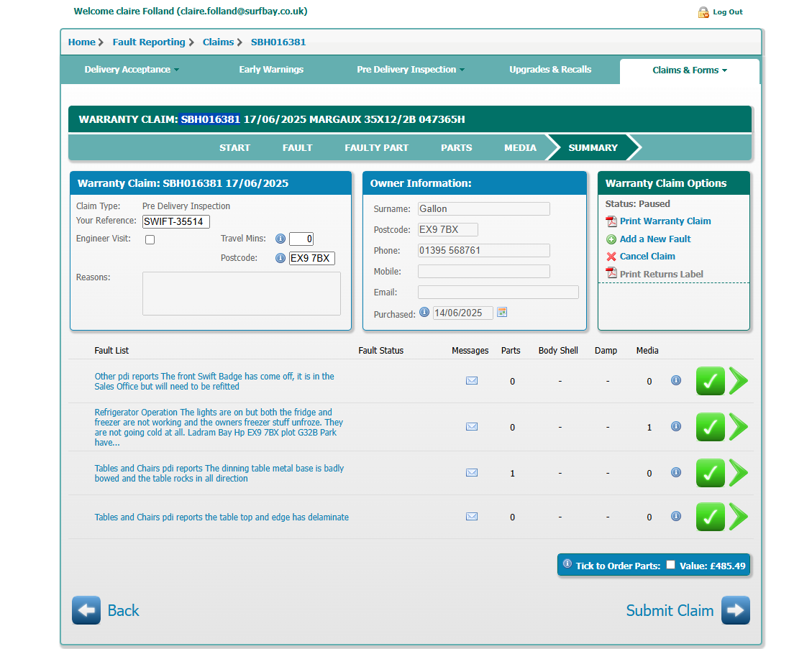Expand the Pre Delivery Inspection menu
The image size is (812, 649).
click(410, 70)
